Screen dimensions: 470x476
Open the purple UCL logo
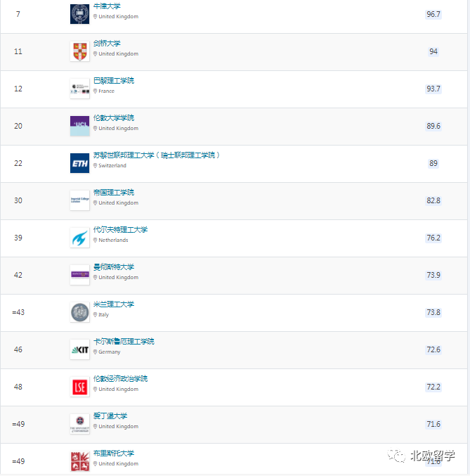(80, 126)
